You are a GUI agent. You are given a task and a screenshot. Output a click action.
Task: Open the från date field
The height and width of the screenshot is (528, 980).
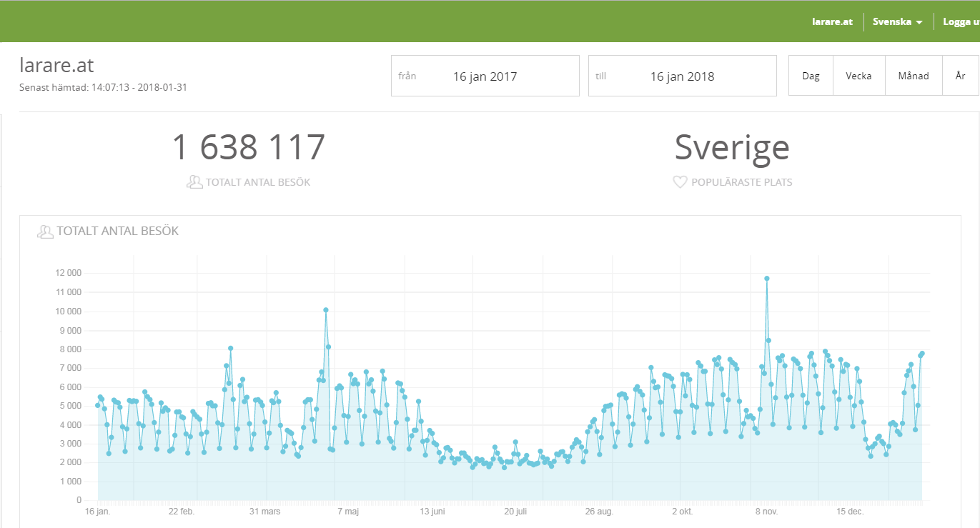click(485, 76)
